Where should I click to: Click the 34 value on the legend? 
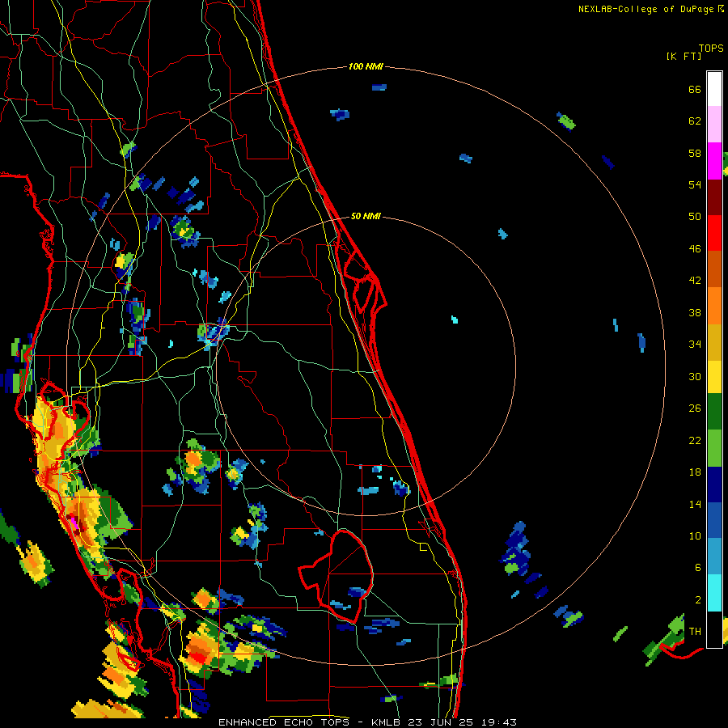pyautogui.click(x=695, y=345)
